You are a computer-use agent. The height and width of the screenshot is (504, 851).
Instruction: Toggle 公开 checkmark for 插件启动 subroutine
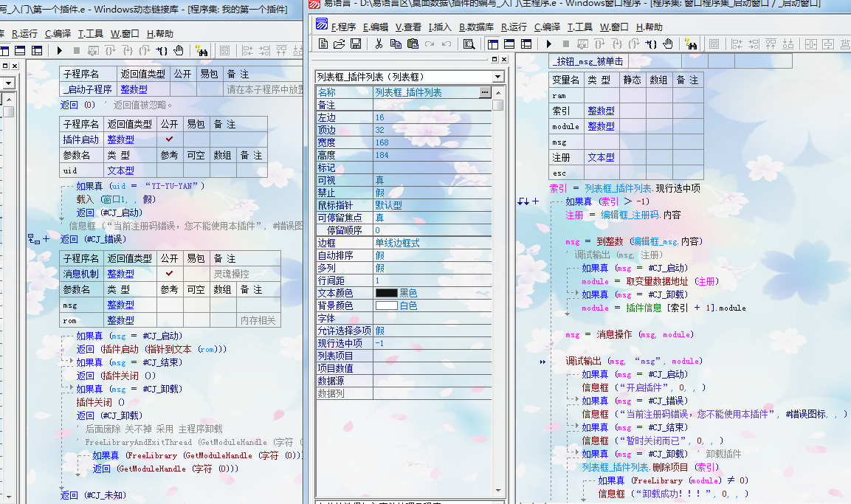click(x=169, y=139)
